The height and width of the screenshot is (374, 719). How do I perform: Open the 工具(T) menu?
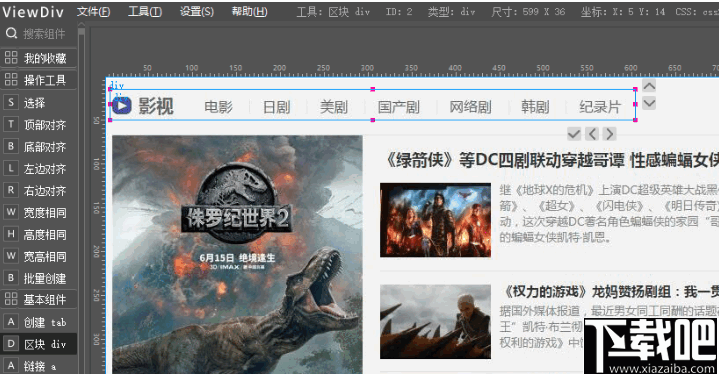pyautogui.click(x=145, y=11)
